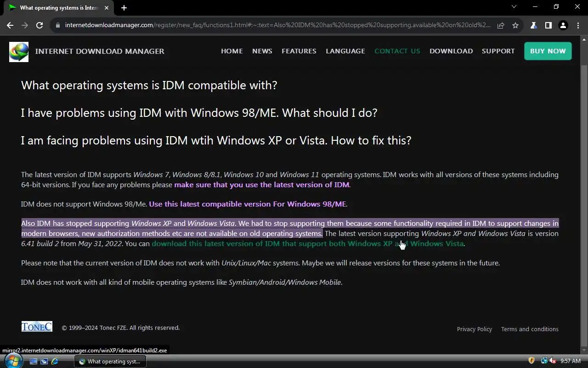Open a new browser tab
588x368 pixels.
click(124, 7)
